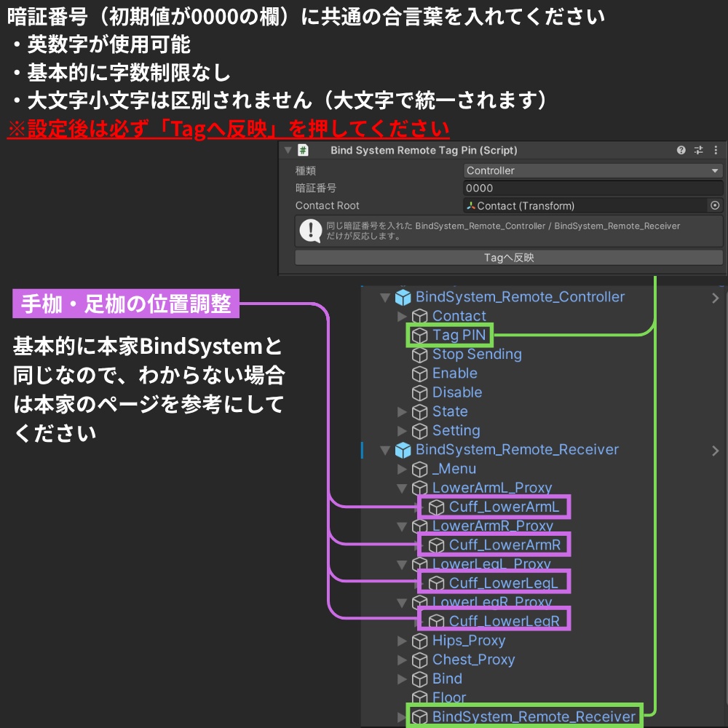
Task: Select the Cuff_LowerArmR object
Action: coord(505,545)
